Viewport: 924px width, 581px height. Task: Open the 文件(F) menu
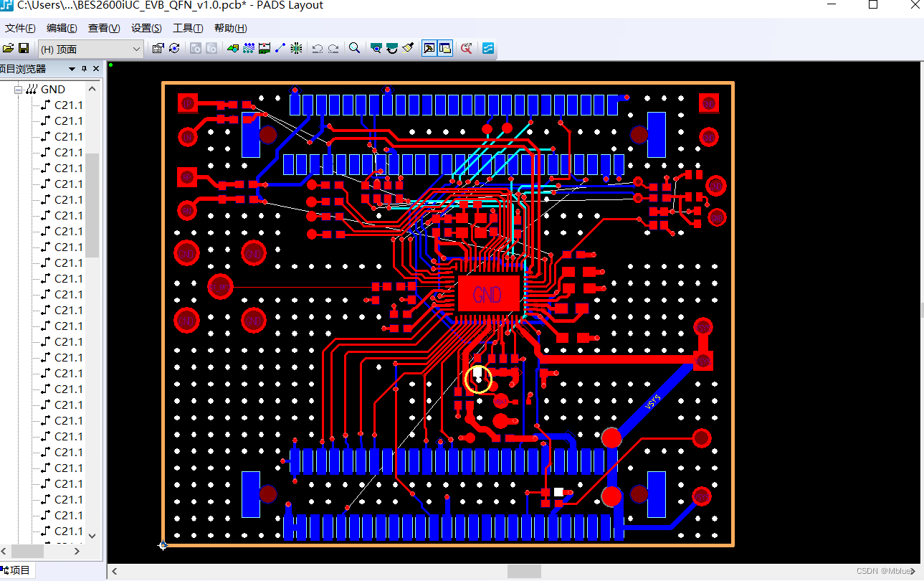tap(20, 28)
